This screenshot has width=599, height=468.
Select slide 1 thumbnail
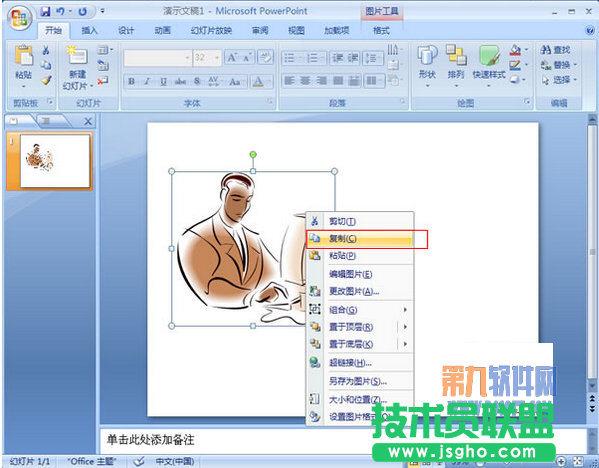click(55, 161)
